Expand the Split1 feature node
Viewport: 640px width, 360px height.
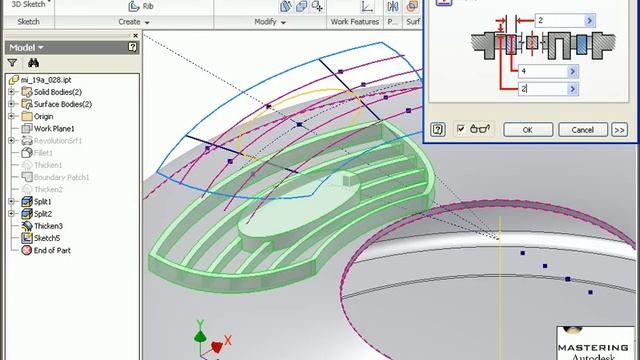pyautogui.click(x=11, y=202)
